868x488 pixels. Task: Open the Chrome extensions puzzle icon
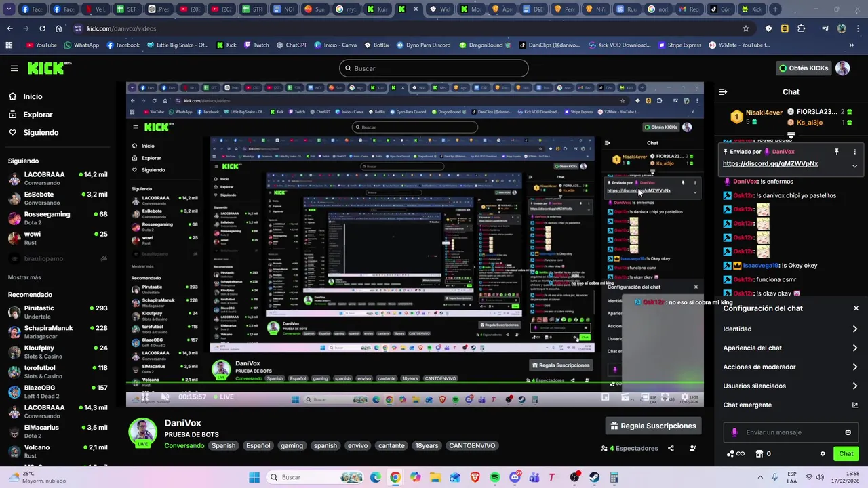[x=802, y=28]
